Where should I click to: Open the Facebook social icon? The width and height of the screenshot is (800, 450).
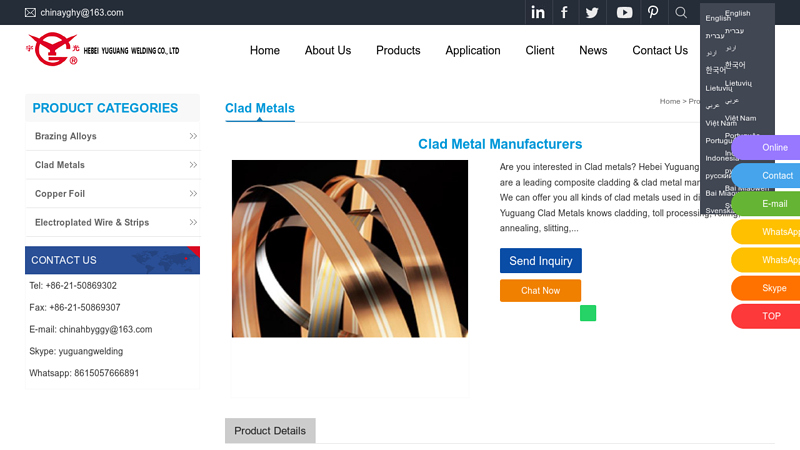pyautogui.click(x=564, y=12)
